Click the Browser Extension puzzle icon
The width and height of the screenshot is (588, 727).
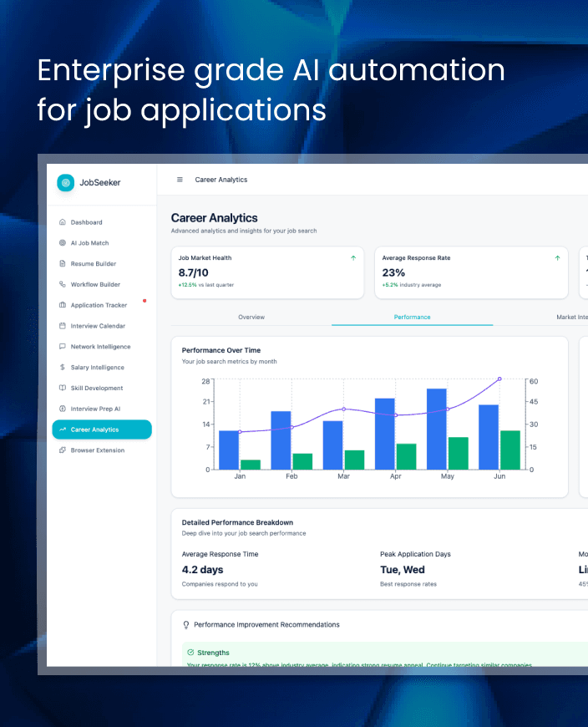pyautogui.click(x=63, y=450)
